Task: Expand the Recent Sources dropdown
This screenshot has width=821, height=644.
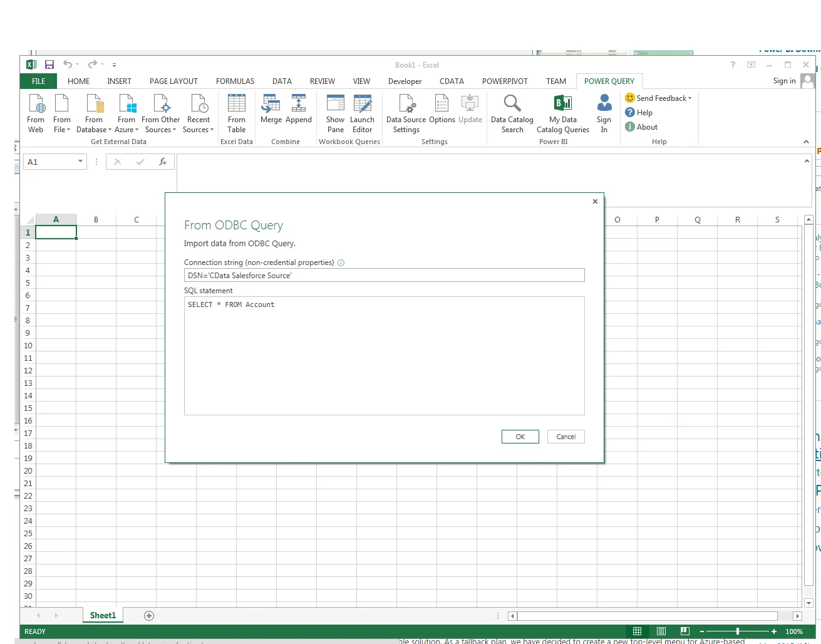Action: [x=199, y=113]
